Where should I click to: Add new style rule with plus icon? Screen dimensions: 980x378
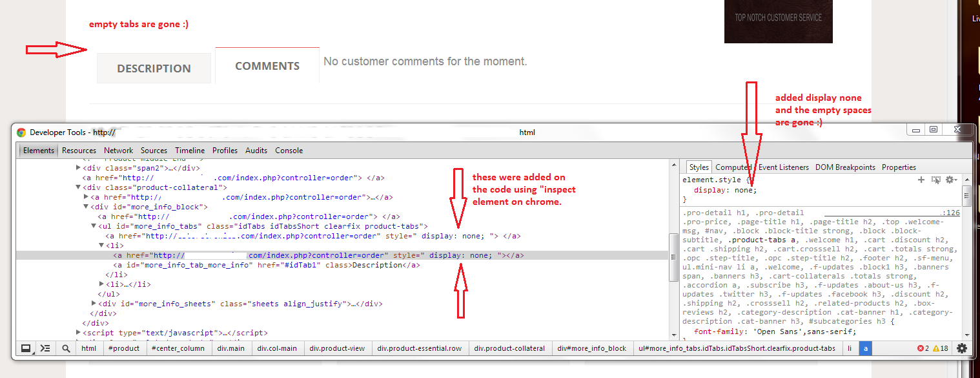click(921, 180)
